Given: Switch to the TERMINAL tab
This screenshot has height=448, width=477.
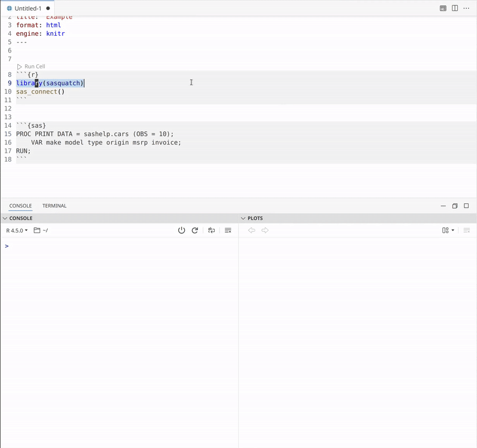Looking at the screenshot, I should coord(54,206).
